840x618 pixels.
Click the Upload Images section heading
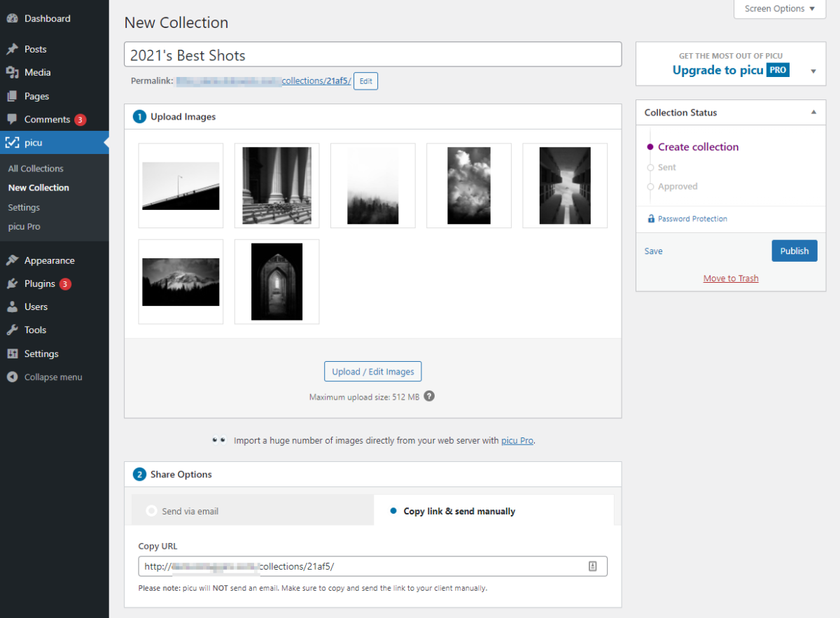coord(183,117)
